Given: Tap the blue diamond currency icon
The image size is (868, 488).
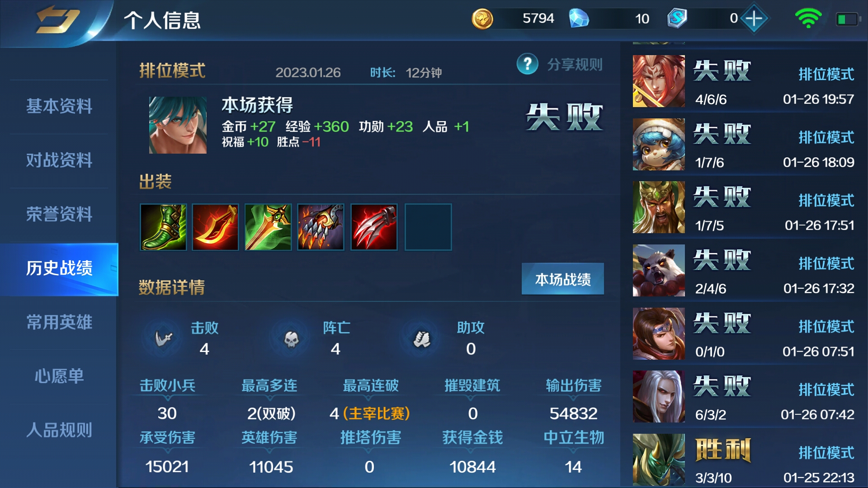Looking at the screenshot, I should (x=579, y=19).
